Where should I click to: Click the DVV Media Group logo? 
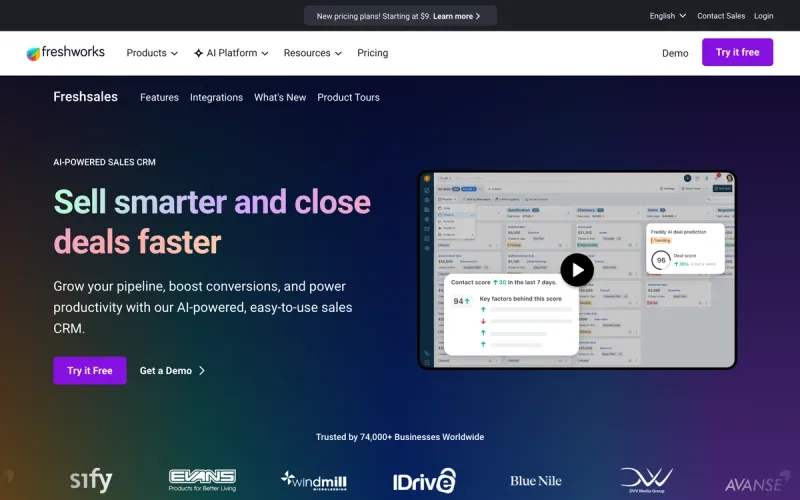tap(646, 480)
